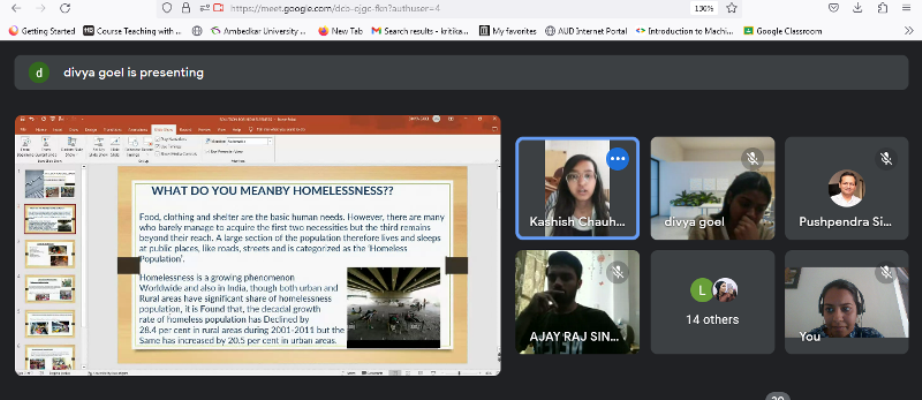Open the Getting Started bookmark

click(x=41, y=31)
